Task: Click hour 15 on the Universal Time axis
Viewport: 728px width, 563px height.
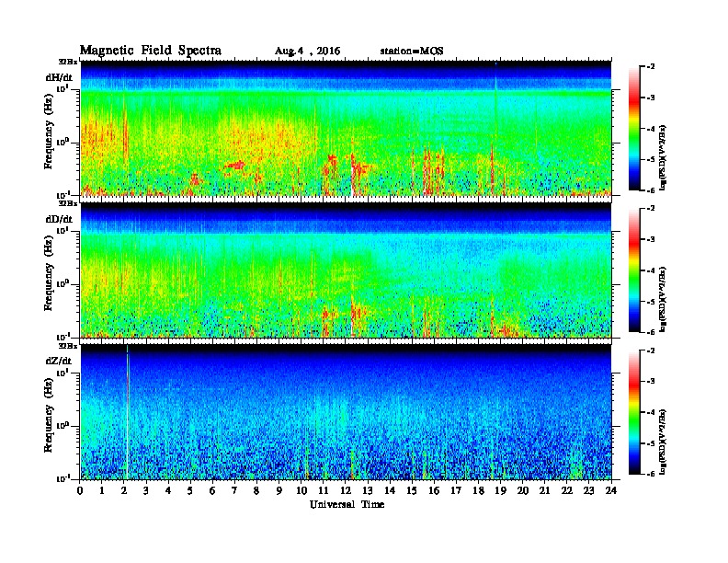Action: click(x=412, y=491)
